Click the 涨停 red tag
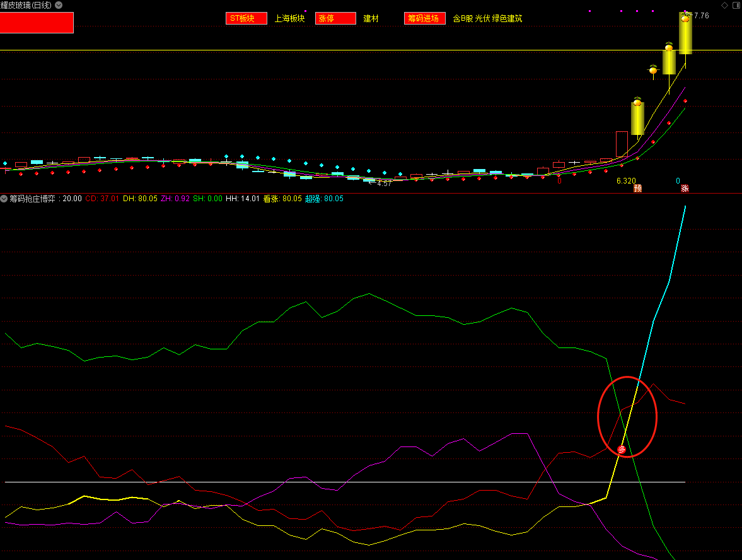742x560 pixels. coord(335,18)
